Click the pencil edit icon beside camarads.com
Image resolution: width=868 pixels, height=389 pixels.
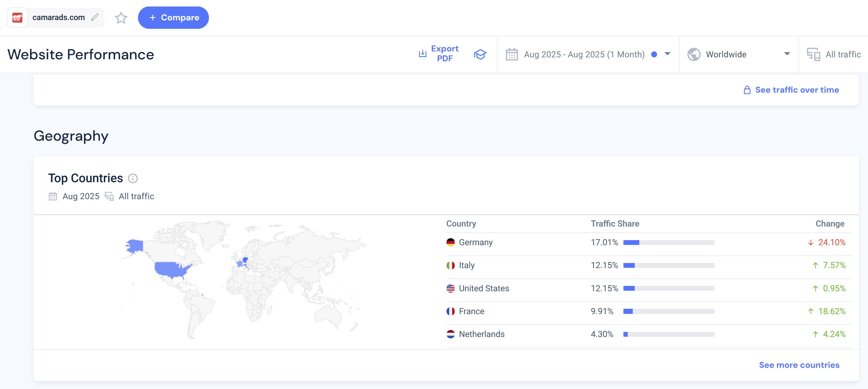coord(95,17)
